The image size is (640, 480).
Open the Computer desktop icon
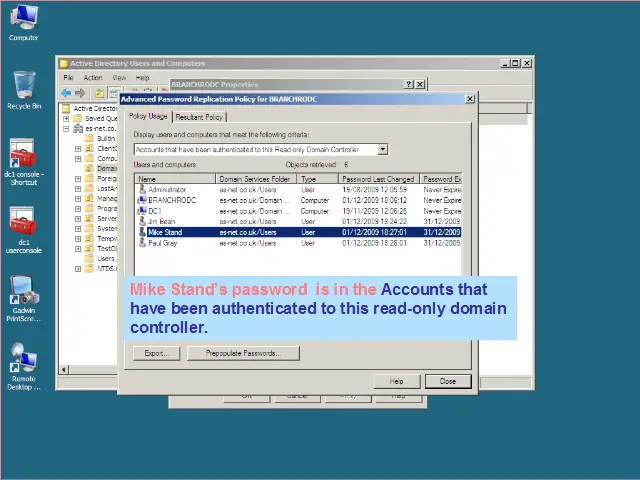(23, 19)
